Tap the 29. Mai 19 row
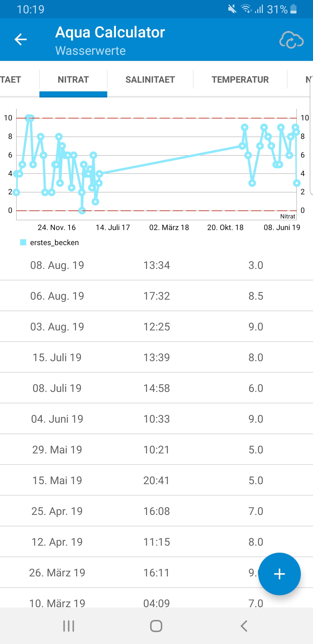Image resolution: width=313 pixels, height=644 pixels. (x=156, y=450)
